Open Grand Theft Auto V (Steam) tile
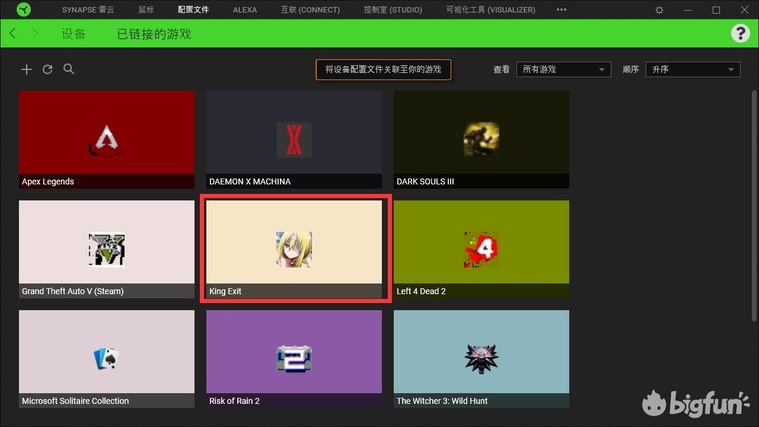 pos(106,249)
